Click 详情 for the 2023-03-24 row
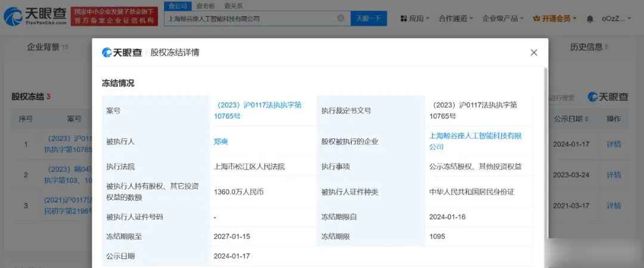This screenshot has width=644, height=268. (614, 175)
